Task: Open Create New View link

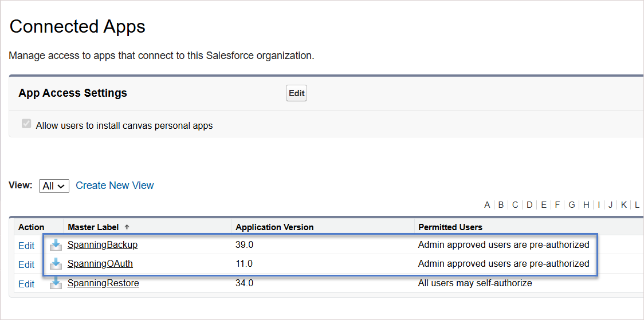Action: pos(115,185)
